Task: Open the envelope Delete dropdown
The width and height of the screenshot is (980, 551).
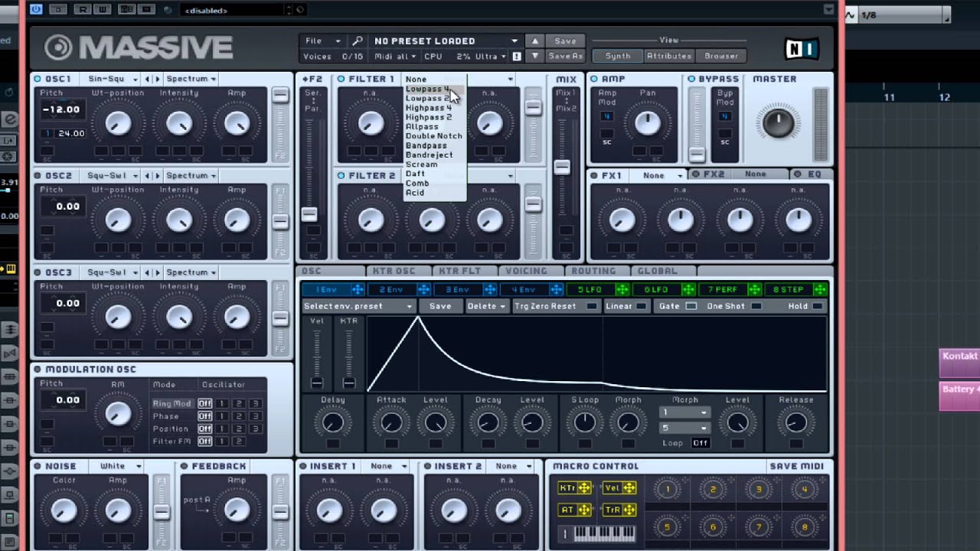Action: coord(486,306)
